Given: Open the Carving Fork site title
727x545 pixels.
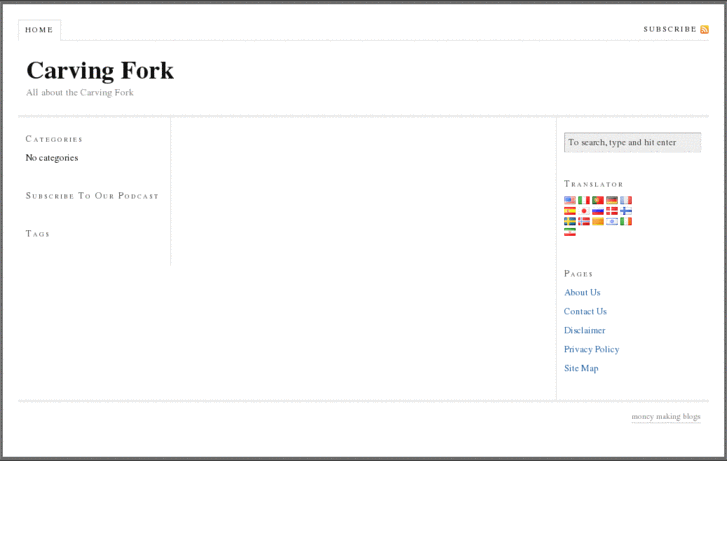Looking at the screenshot, I should (x=100, y=71).
